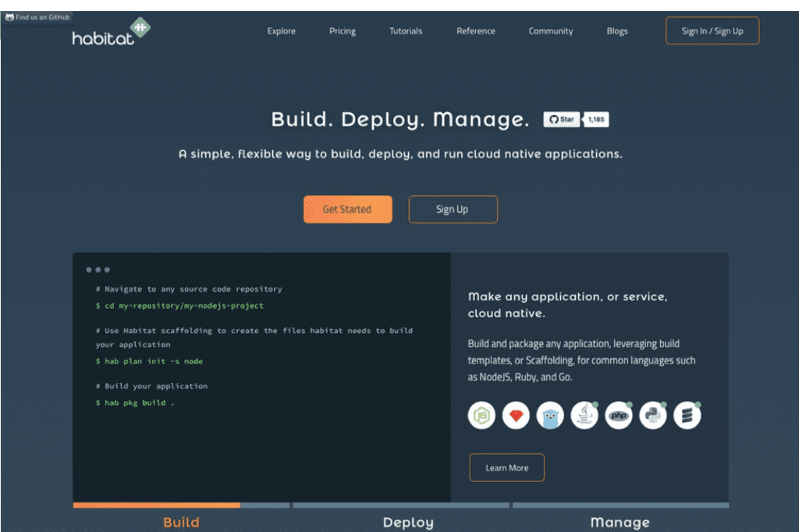Image resolution: width=799 pixels, height=532 pixels.
Task: Select the Java language icon
Action: tap(584, 415)
